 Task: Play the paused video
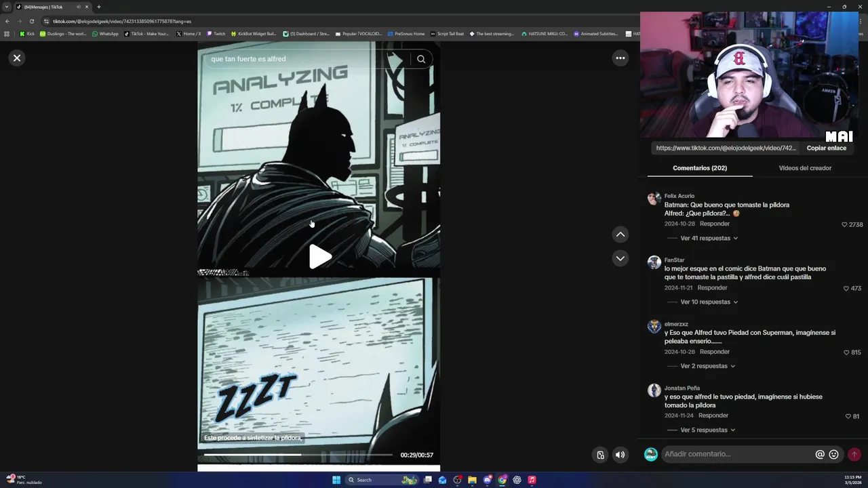[x=319, y=257]
